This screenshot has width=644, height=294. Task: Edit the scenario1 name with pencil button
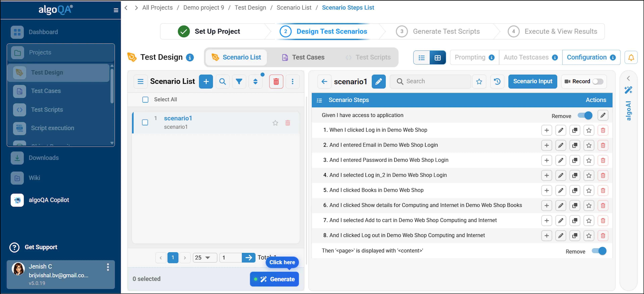[x=379, y=81]
